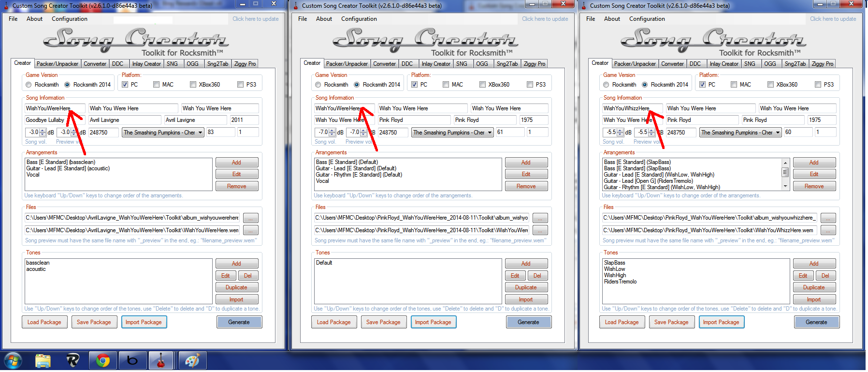This screenshot has height=372, width=868.
Task: Click guitar title-bar icon of right window
Action: (x=584, y=6)
